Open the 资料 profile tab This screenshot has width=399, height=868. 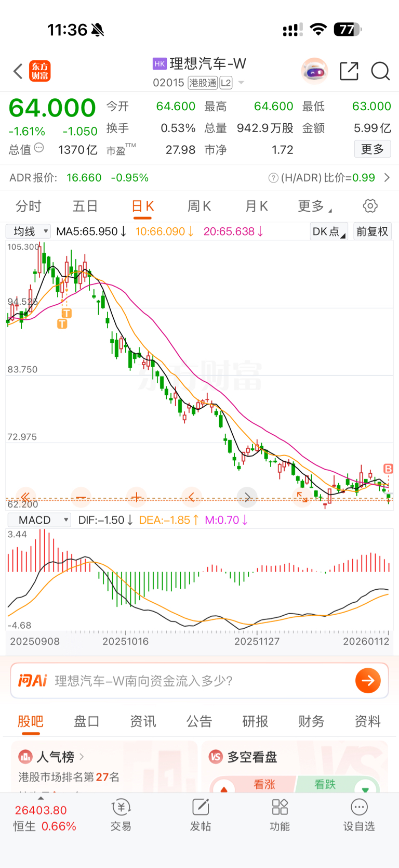click(367, 721)
